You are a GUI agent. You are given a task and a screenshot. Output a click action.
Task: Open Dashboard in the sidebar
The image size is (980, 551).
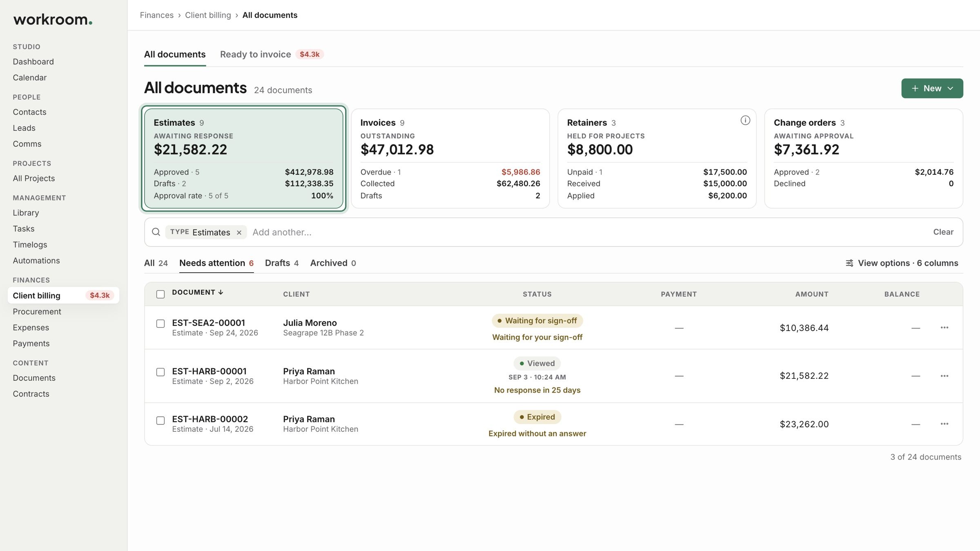33,62
